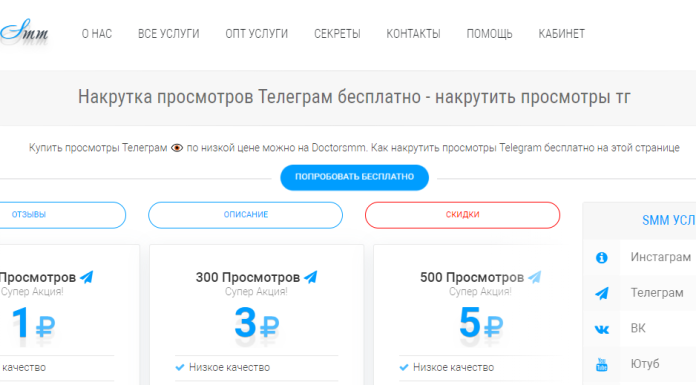Open the ПОМОЩЬ menu item
The image size is (696, 385).
[x=489, y=34]
